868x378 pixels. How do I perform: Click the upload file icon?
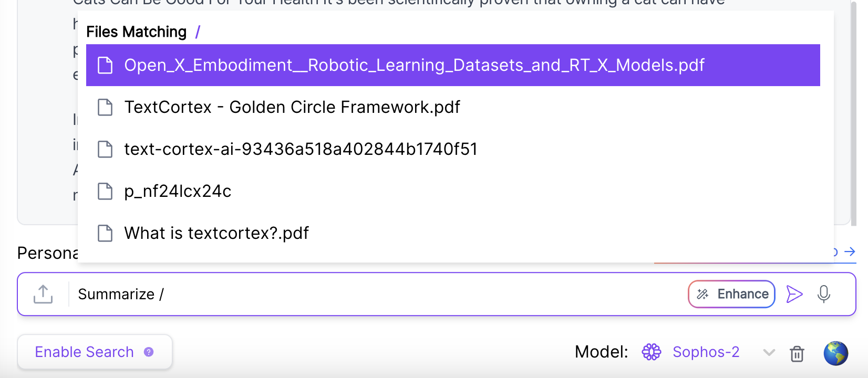click(x=43, y=294)
